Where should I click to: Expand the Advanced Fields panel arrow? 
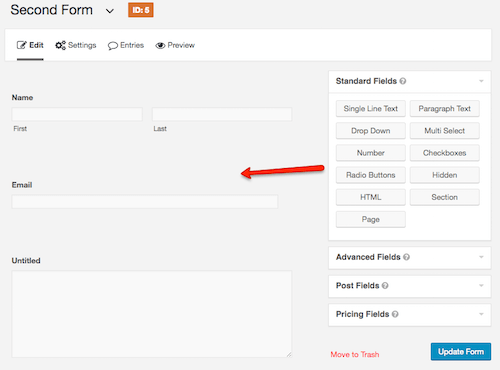point(481,257)
